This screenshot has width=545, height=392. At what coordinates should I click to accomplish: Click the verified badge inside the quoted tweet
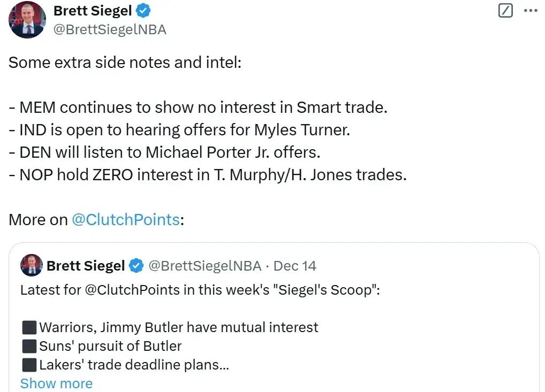tap(137, 266)
